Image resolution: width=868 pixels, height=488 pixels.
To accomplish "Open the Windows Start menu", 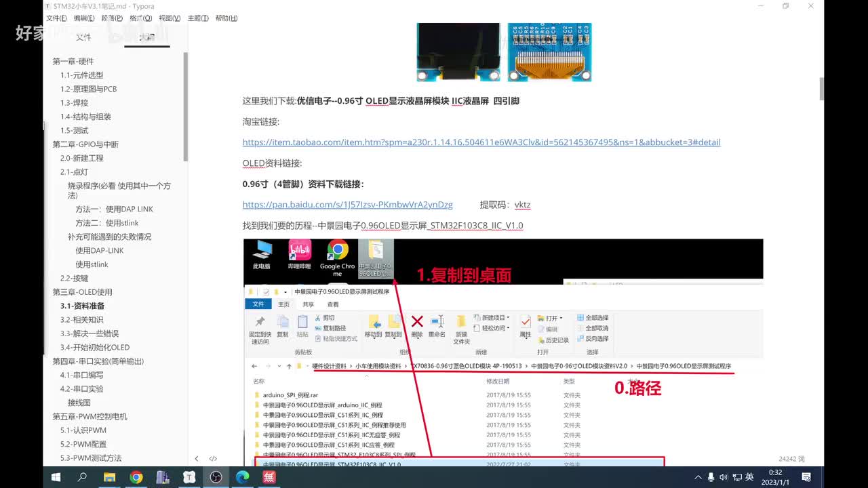I will point(56,477).
